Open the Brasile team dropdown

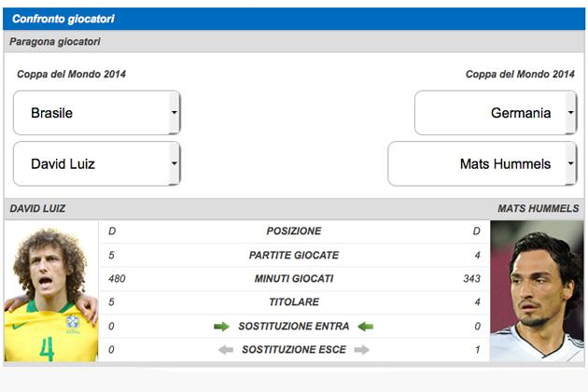pos(96,113)
